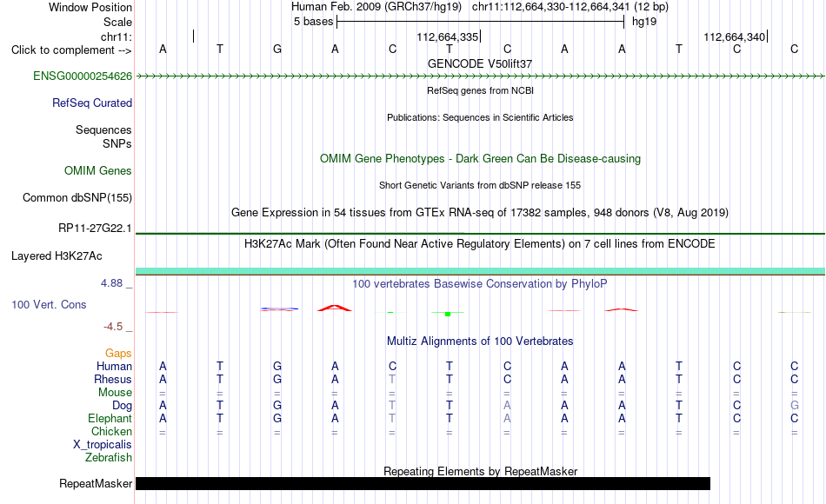This screenshot has height=504, width=826.
Task: Click the "chr11:112,664,330-112,664,341" position text
Action: click(x=550, y=7)
